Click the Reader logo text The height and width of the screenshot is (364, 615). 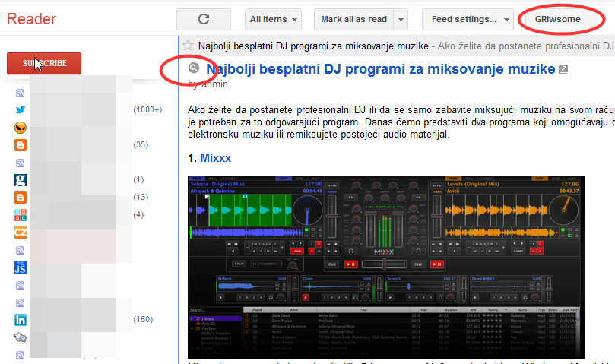(x=32, y=19)
